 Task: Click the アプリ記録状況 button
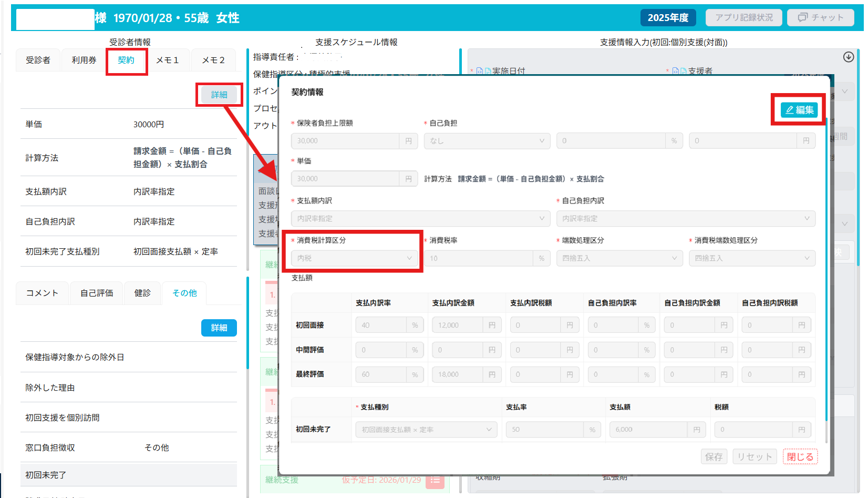tap(743, 17)
